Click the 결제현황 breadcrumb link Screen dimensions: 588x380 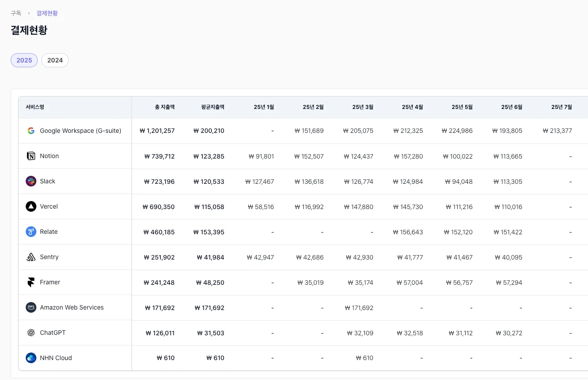pyautogui.click(x=47, y=13)
